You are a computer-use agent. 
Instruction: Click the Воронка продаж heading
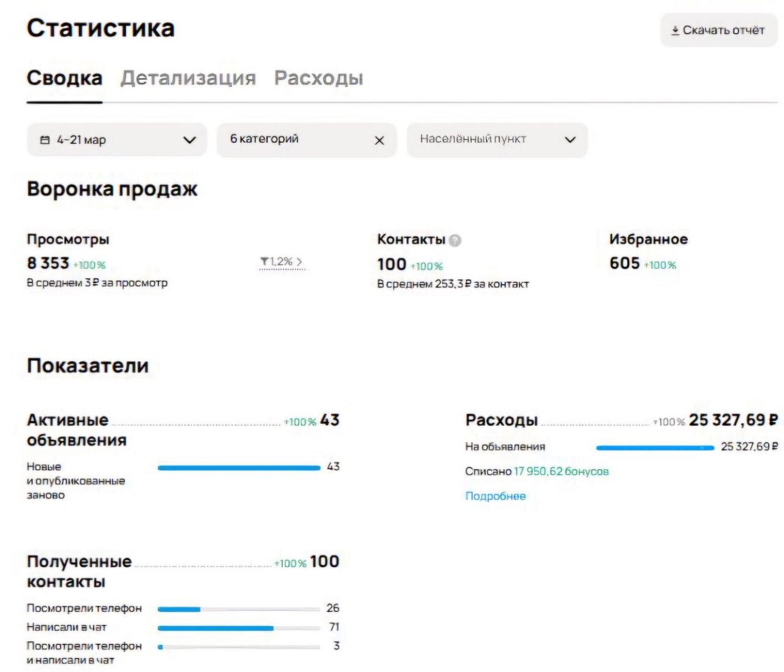112,189
